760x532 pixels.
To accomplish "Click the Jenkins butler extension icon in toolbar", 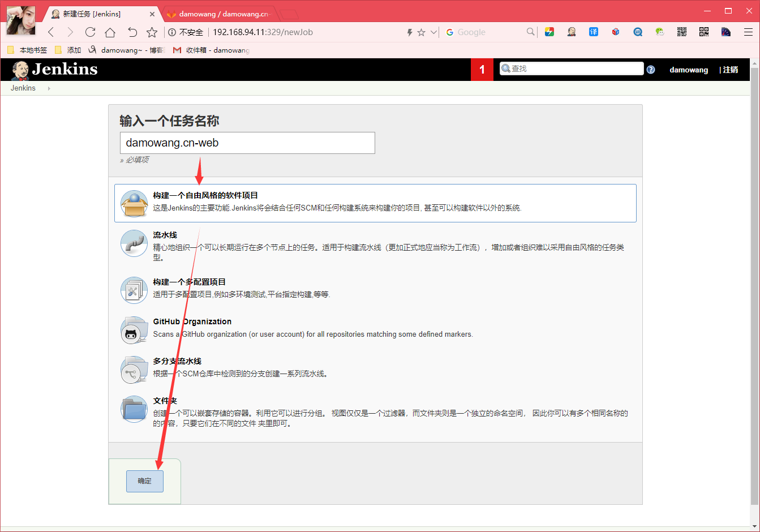I will [572, 32].
